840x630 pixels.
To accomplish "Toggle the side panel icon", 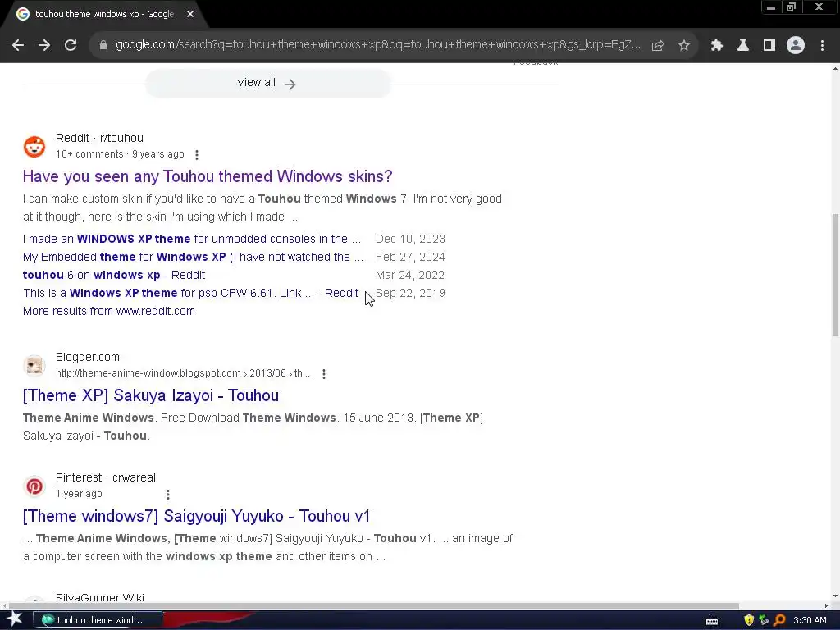I will point(769,46).
